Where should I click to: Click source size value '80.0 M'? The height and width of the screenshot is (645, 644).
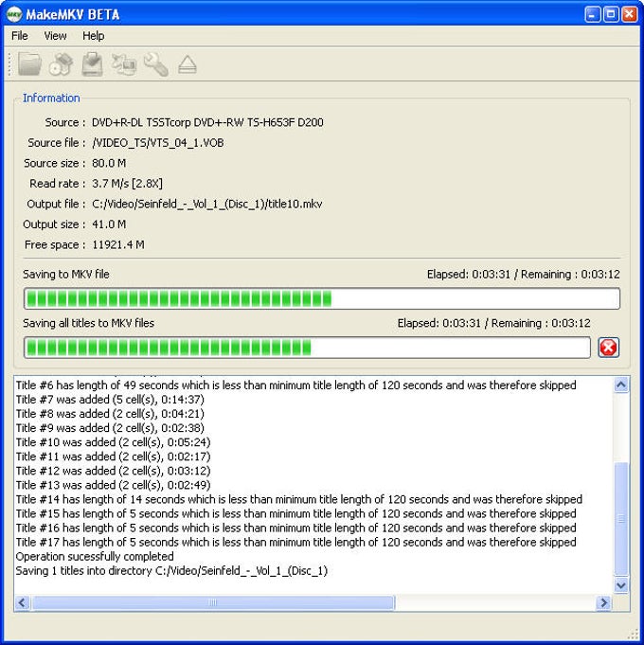[109, 163]
